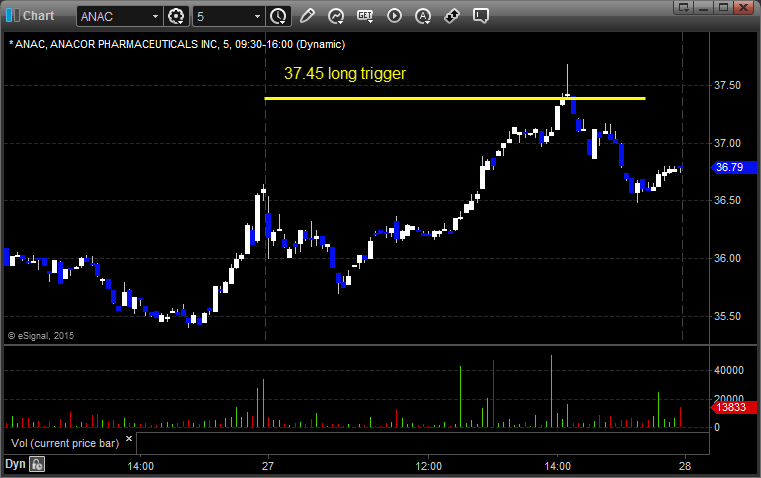Click the 36.50 price axis label

point(728,200)
